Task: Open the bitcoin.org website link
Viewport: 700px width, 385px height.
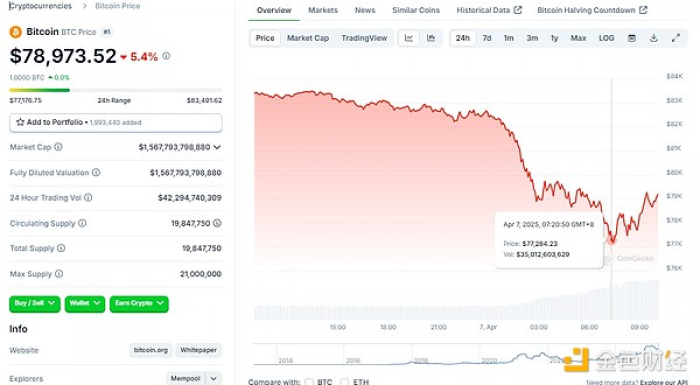Action: (151, 350)
